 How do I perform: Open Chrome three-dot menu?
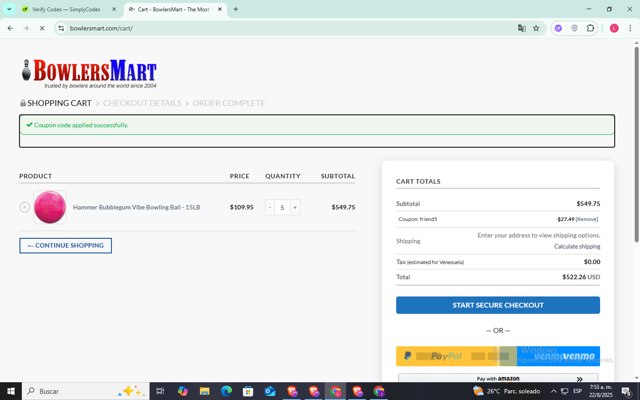[630, 28]
